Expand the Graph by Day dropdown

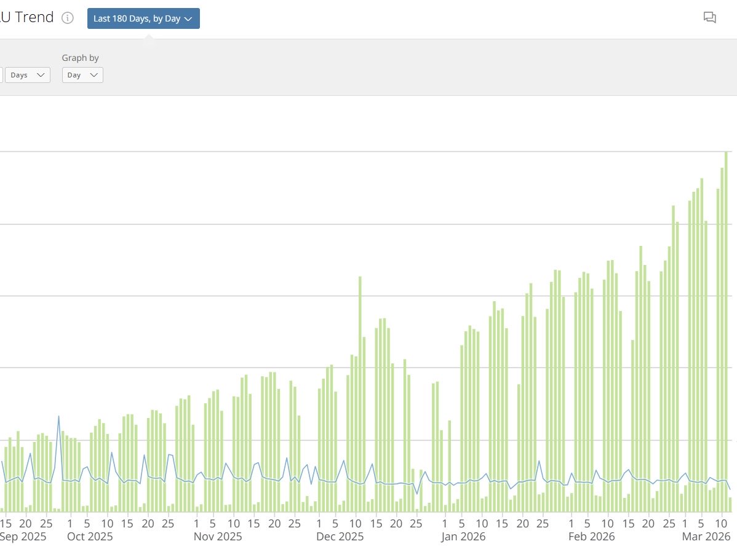(x=82, y=75)
